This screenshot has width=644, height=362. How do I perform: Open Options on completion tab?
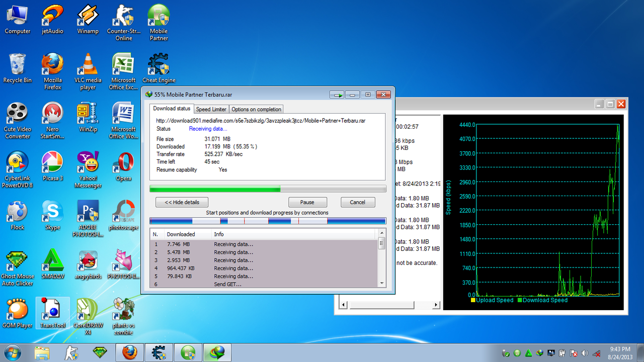(256, 109)
